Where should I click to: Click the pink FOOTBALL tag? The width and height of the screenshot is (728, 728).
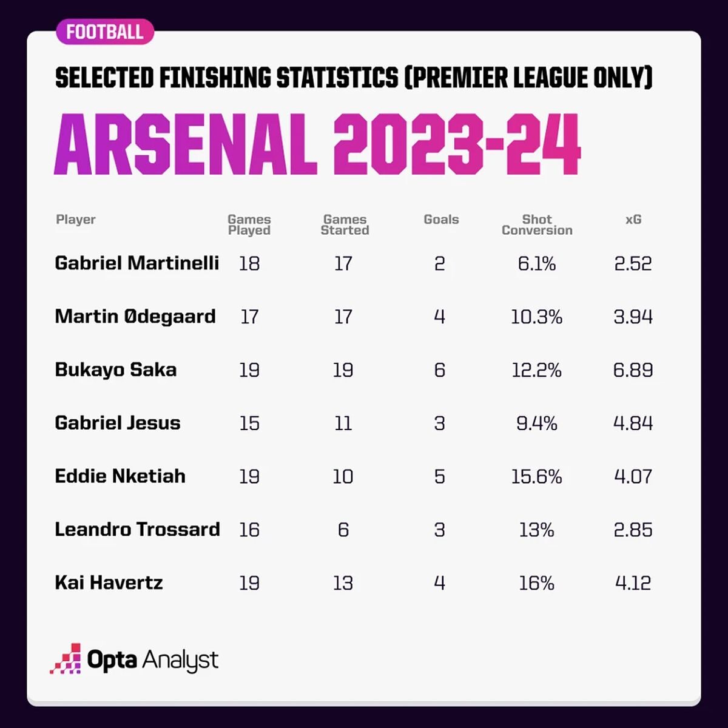(x=104, y=32)
